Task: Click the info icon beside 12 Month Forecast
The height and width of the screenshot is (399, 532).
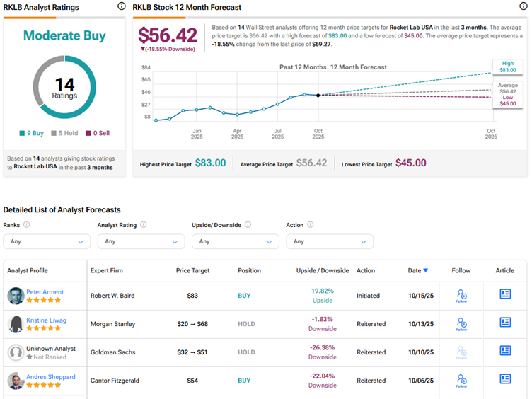Action: click(524, 6)
